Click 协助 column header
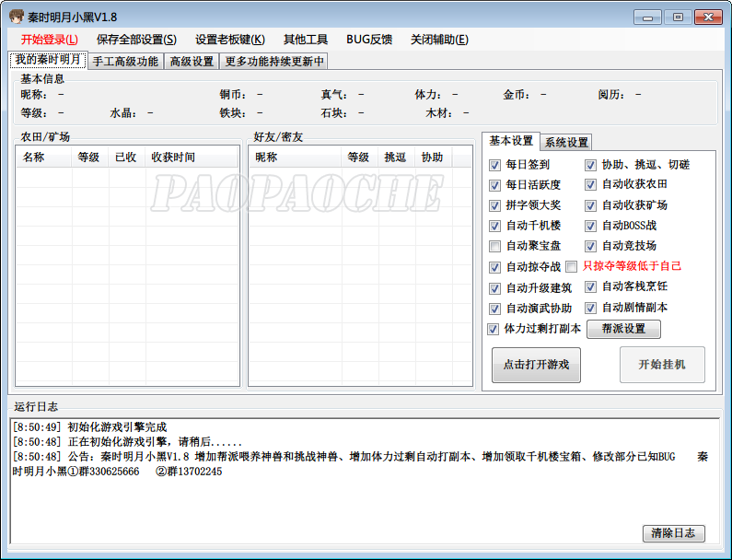The image size is (732, 560). pos(434,157)
